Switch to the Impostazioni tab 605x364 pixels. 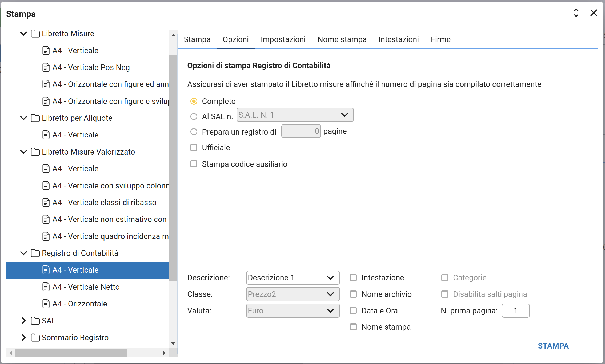pyautogui.click(x=283, y=39)
